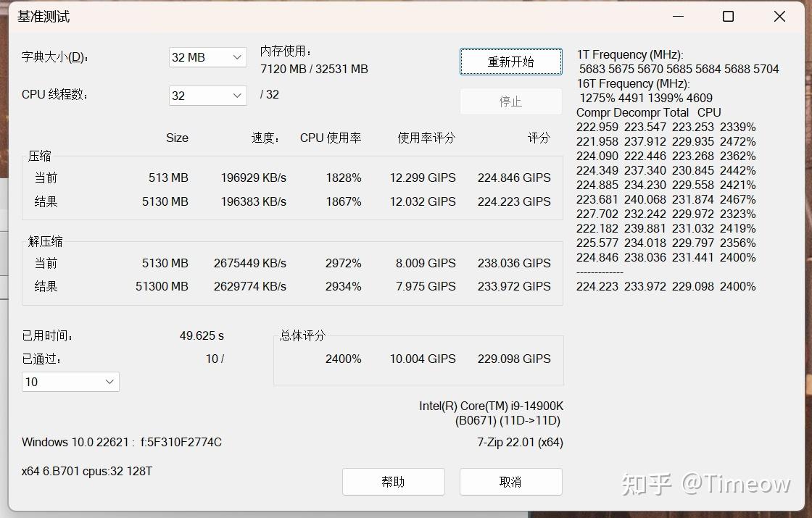
Task: Click the 重新开始 restart button
Action: (x=510, y=62)
